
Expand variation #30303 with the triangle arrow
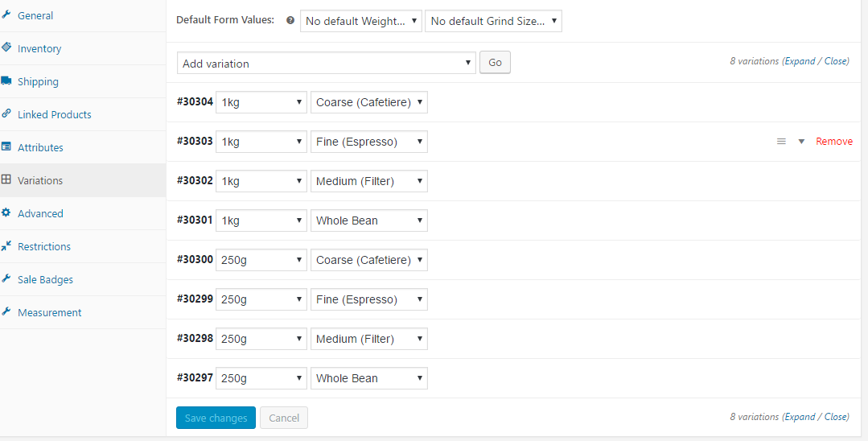click(x=801, y=142)
